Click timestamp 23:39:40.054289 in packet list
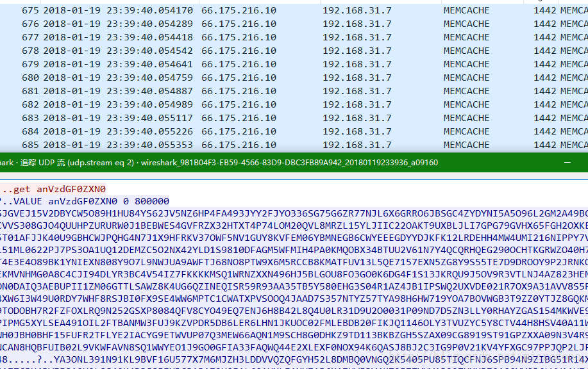Viewport: 588px width, 369px height. (149, 24)
